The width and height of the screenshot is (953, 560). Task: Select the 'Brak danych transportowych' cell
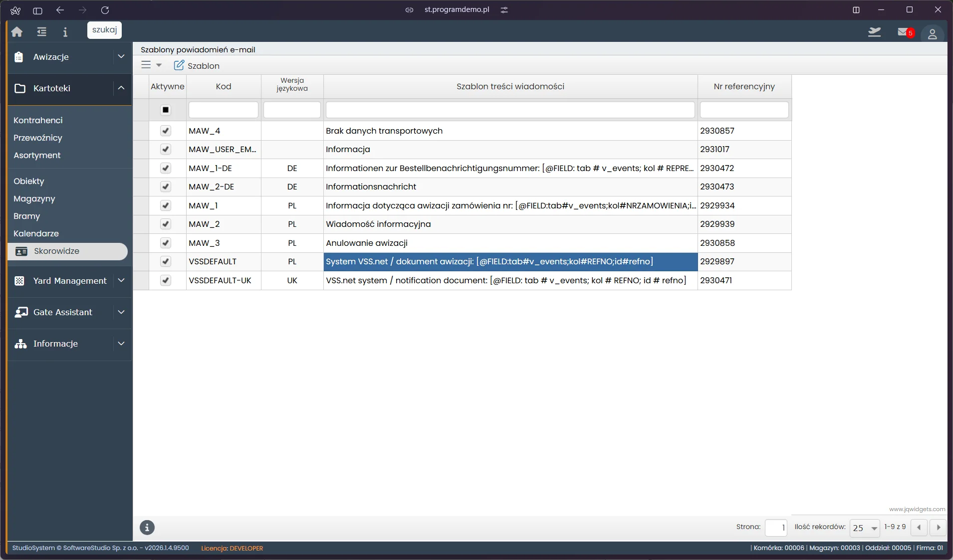pos(510,131)
